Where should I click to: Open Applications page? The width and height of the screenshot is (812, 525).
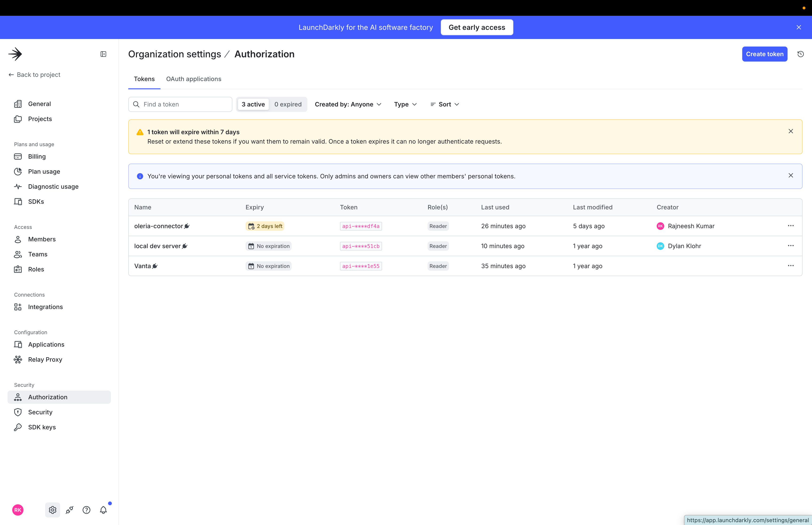click(x=59, y=344)
